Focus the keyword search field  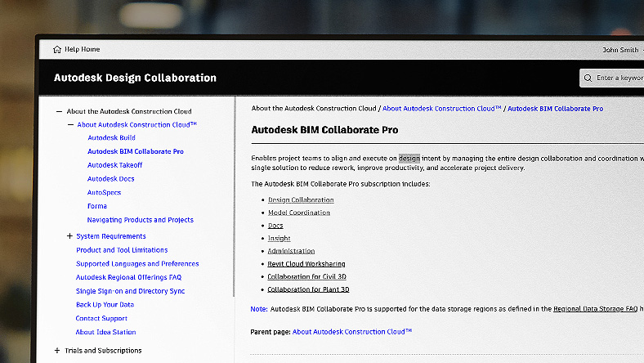tap(612, 78)
